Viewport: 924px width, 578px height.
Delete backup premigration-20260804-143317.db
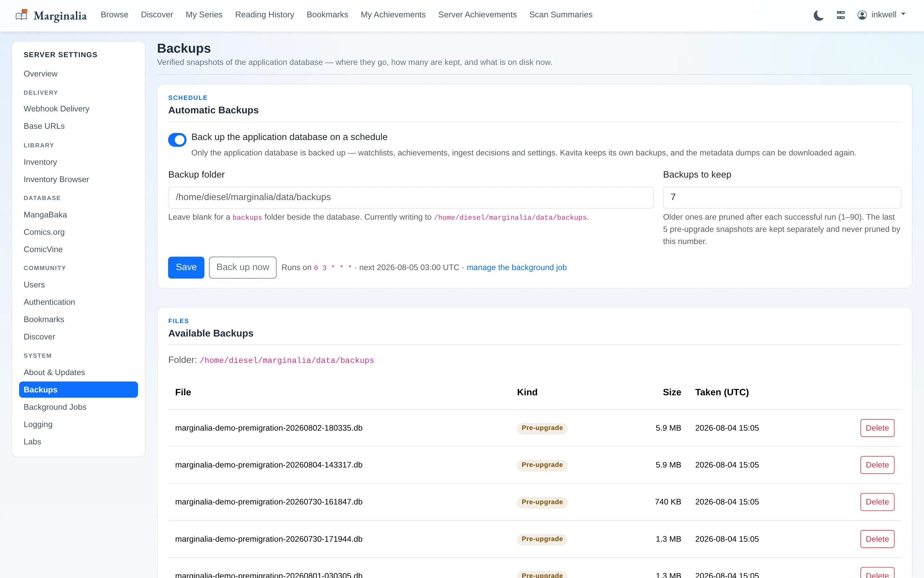pyautogui.click(x=877, y=465)
